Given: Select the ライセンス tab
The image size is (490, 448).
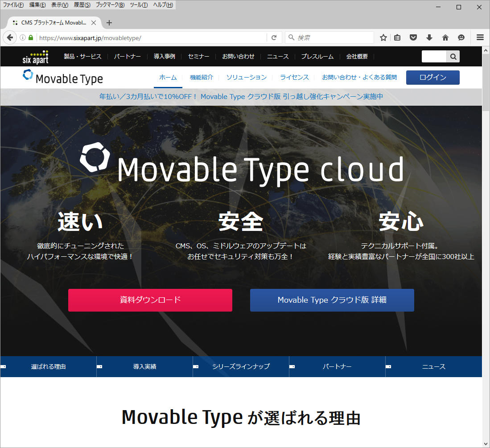Looking at the screenshot, I should point(294,77).
